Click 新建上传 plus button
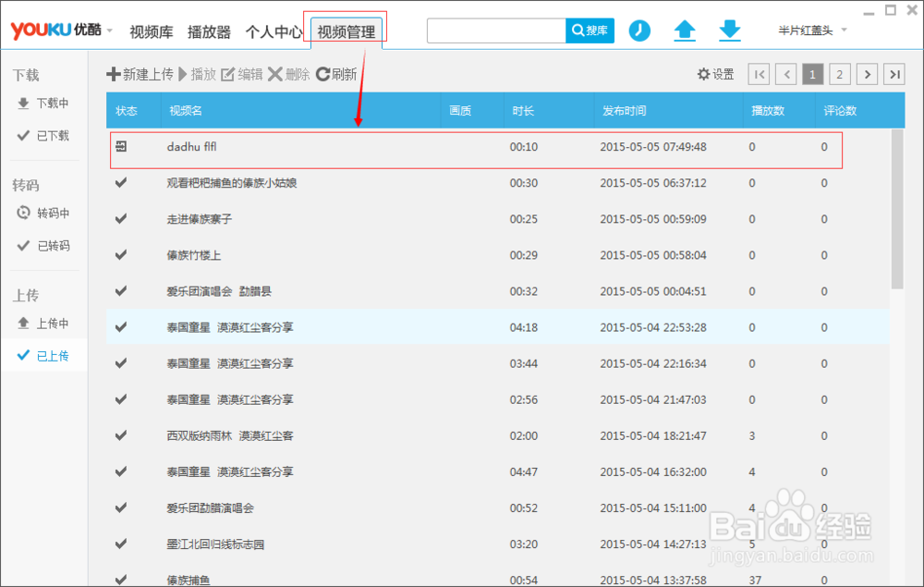 coord(140,74)
